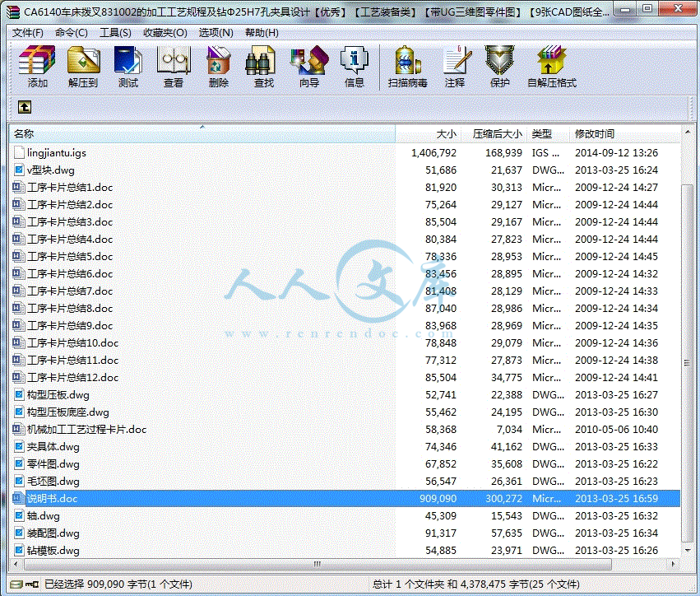Sort by 类型 column header
Image resolution: width=700 pixels, height=596 pixels.
pos(548,133)
